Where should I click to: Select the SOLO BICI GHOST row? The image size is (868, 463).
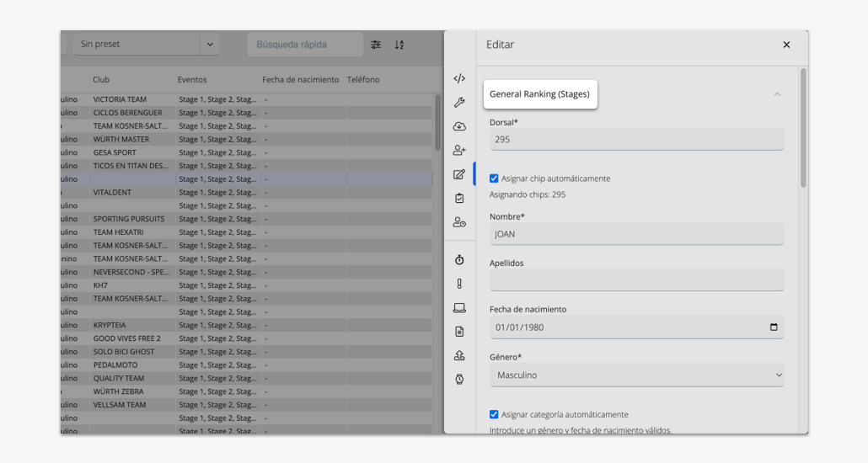(246, 352)
